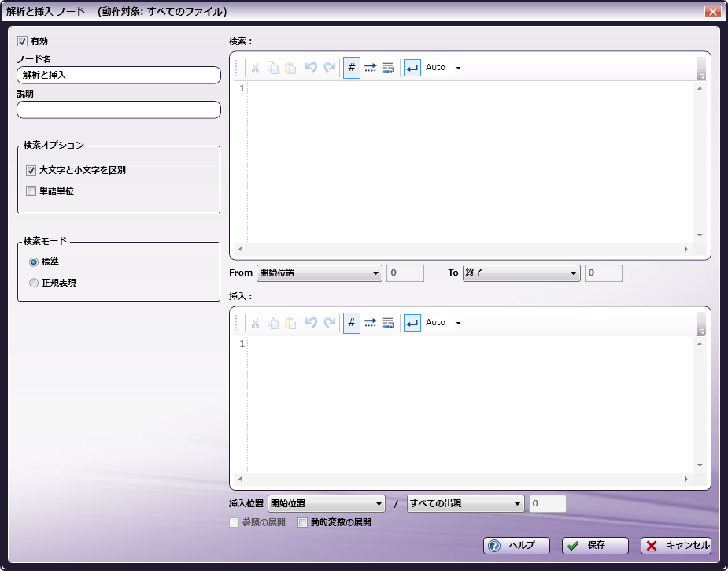Toggle word wrap icon in the 検索 toolbar
Image resolution: width=728 pixels, height=571 pixels.
(x=388, y=68)
